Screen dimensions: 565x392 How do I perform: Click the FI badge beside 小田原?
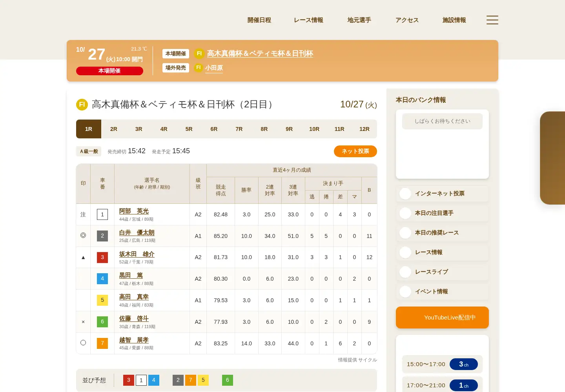point(199,68)
